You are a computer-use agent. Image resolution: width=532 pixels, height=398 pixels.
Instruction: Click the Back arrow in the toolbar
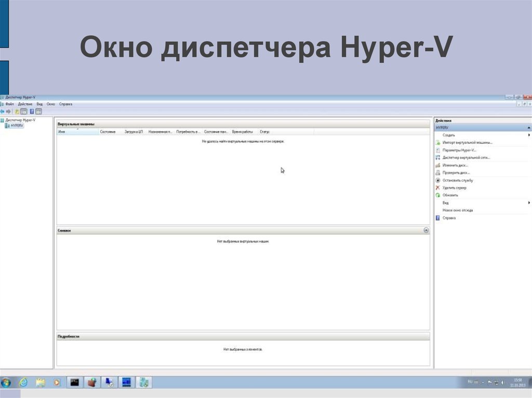(x=2, y=111)
